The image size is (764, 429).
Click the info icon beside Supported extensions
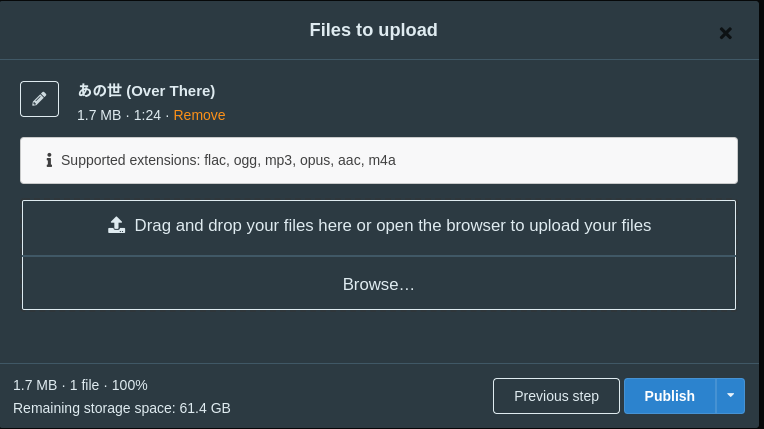click(x=49, y=160)
